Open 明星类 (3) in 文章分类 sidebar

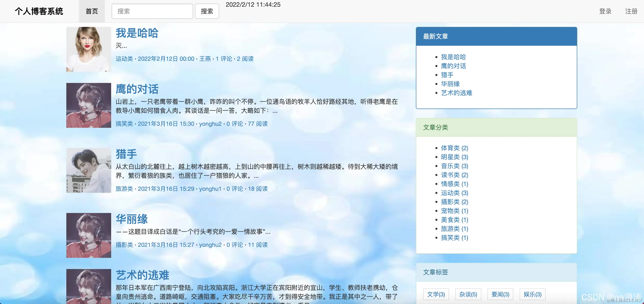[x=454, y=157]
